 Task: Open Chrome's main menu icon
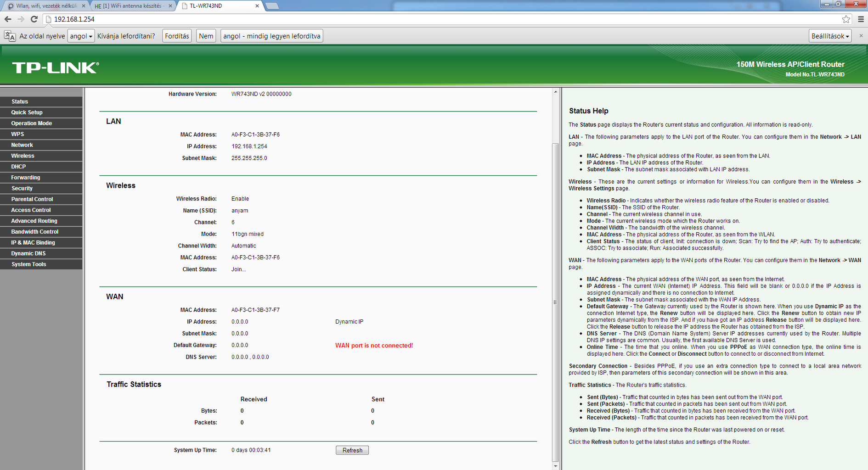[861, 19]
